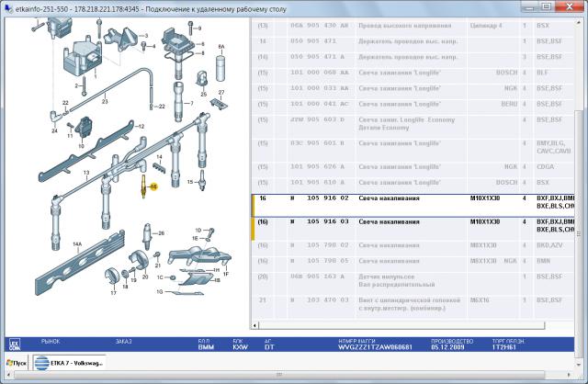Open the Пуск start menu

pyautogui.click(x=17, y=363)
